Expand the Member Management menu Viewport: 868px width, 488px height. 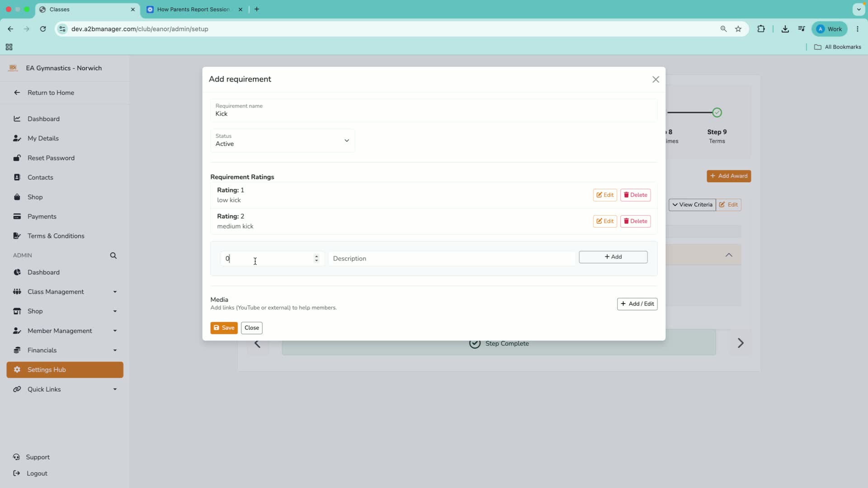[x=65, y=331]
